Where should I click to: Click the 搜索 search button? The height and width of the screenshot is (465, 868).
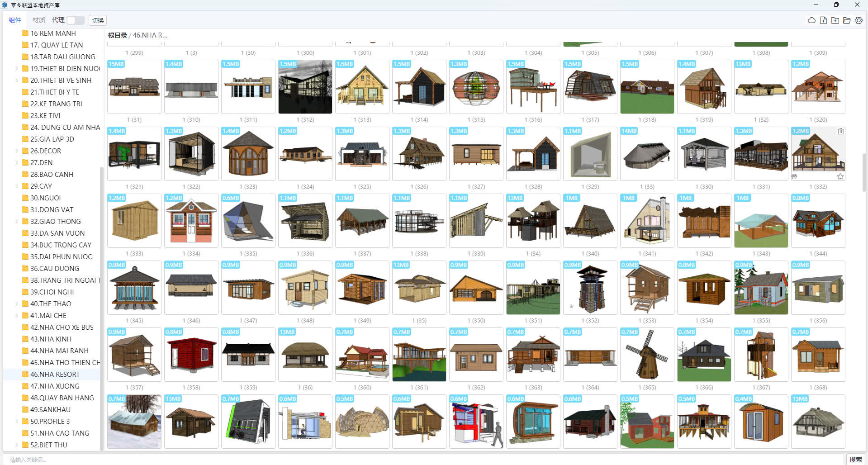click(x=855, y=460)
